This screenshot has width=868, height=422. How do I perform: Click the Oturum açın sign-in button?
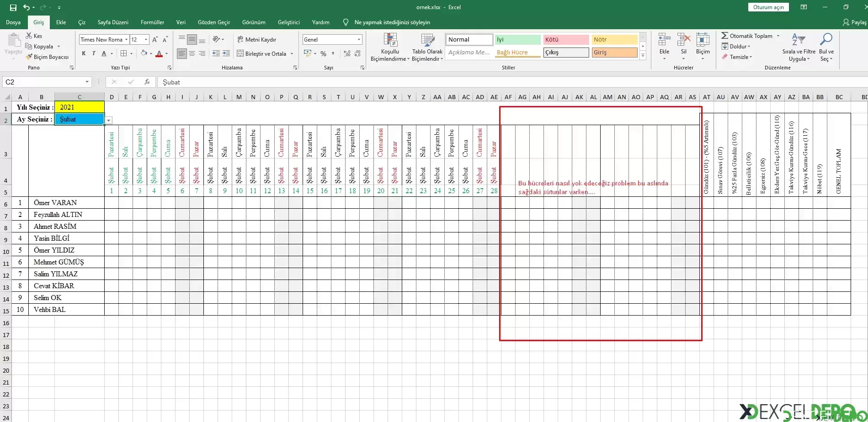click(768, 7)
